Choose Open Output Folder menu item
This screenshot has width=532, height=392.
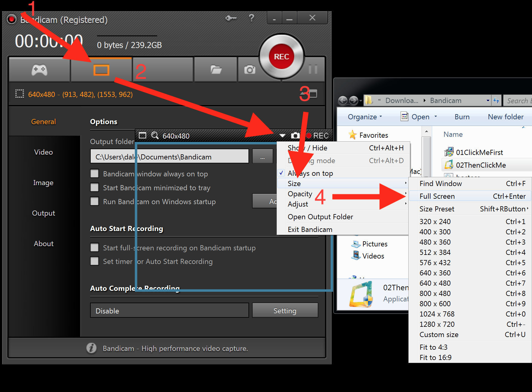(x=342, y=217)
